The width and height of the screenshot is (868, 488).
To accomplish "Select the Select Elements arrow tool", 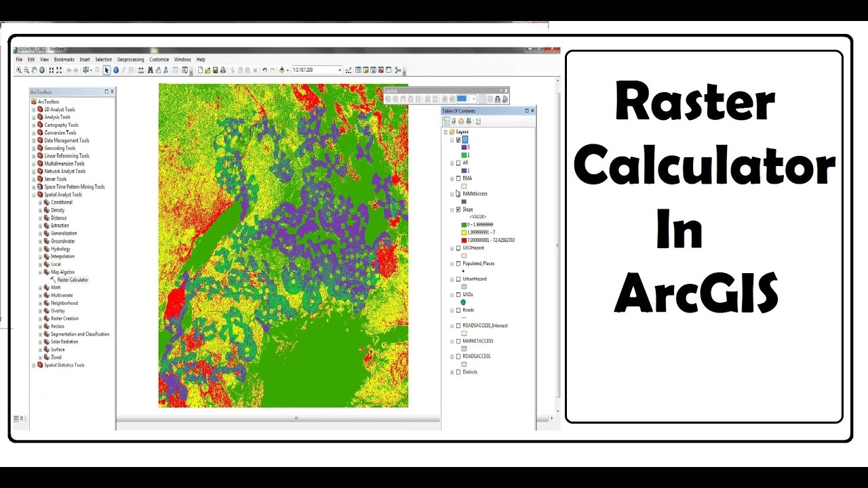I will tap(106, 70).
